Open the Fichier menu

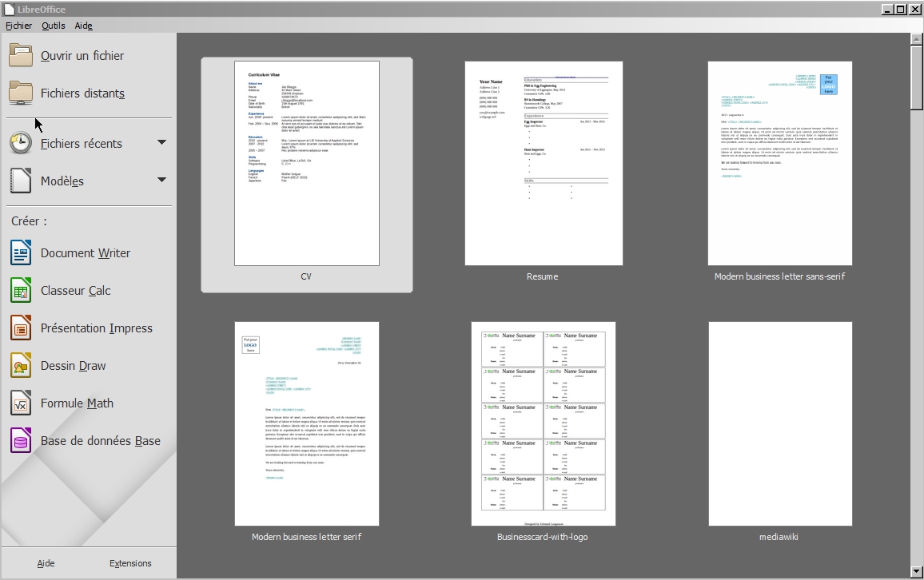coord(19,26)
